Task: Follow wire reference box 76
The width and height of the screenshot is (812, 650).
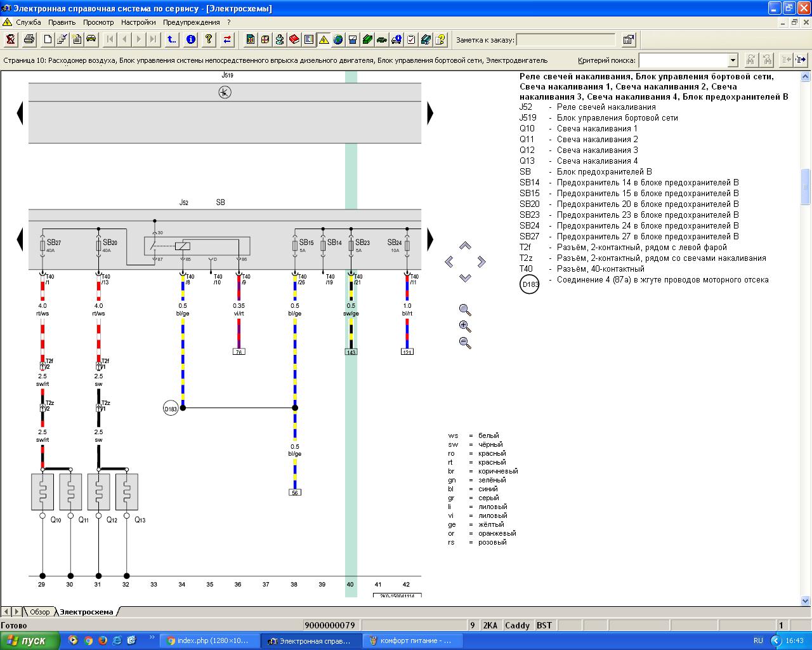Action: [239, 352]
